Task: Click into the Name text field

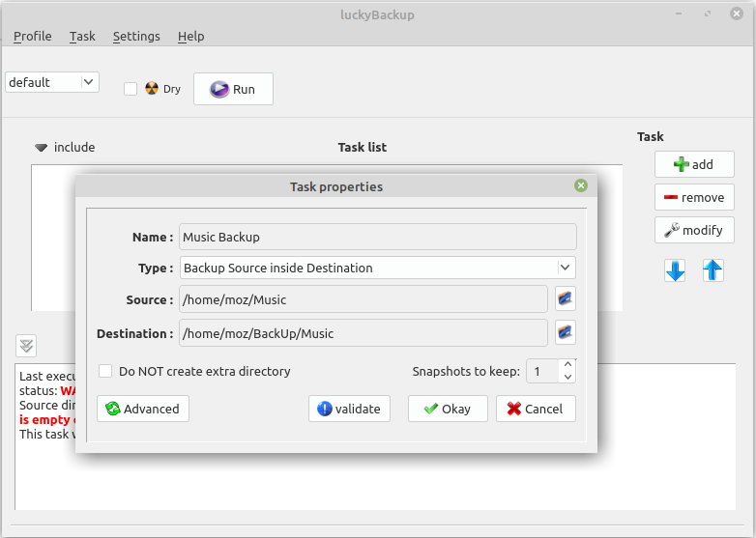Action: pyautogui.click(x=377, y=237)
